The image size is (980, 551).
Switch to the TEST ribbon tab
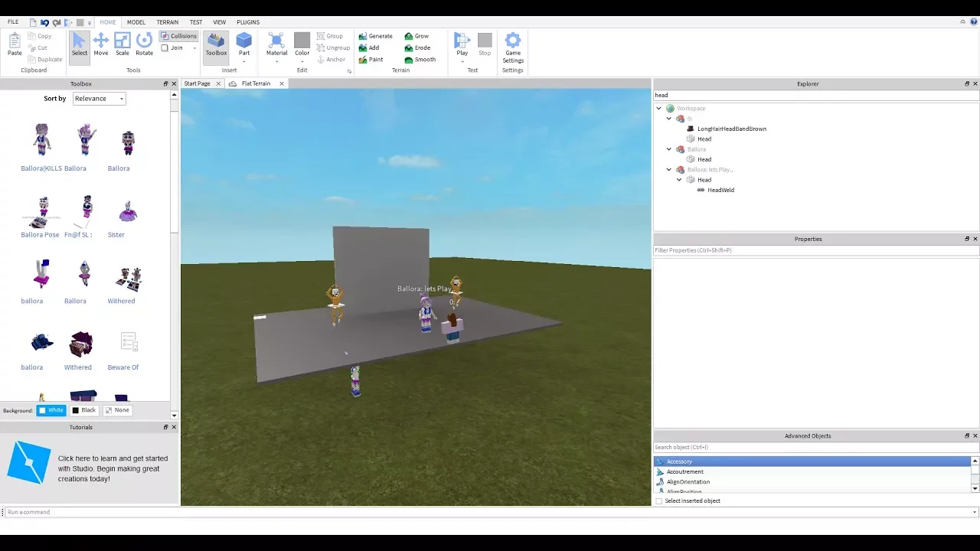[x=196, y=22]
